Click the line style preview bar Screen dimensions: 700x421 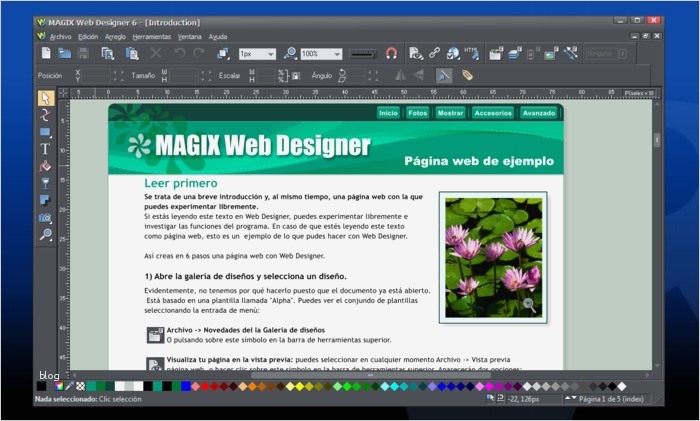pyautogui.click(x=362, y=54)
